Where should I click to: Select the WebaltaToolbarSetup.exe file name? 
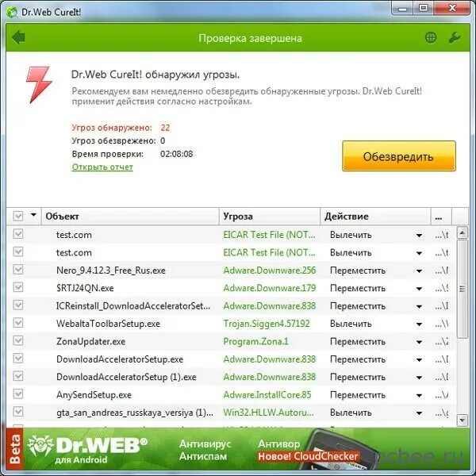[108, 324]
